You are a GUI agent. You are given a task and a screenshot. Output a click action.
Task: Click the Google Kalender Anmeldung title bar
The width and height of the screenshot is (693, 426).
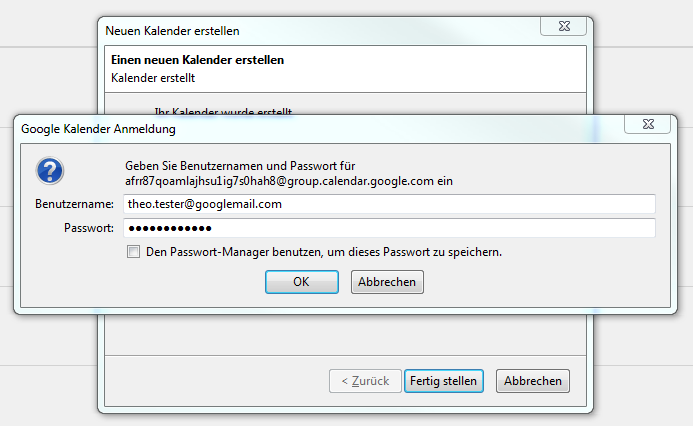point(309,129)
